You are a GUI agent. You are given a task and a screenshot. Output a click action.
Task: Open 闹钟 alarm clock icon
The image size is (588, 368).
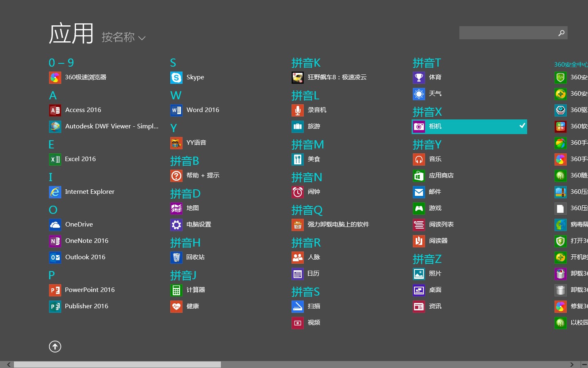(298, 192)
